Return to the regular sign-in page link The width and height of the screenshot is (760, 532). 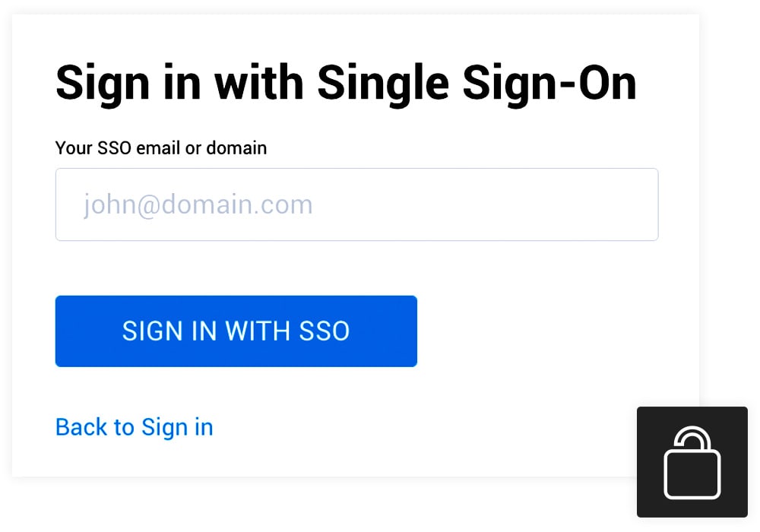click(x=134, y=427)
